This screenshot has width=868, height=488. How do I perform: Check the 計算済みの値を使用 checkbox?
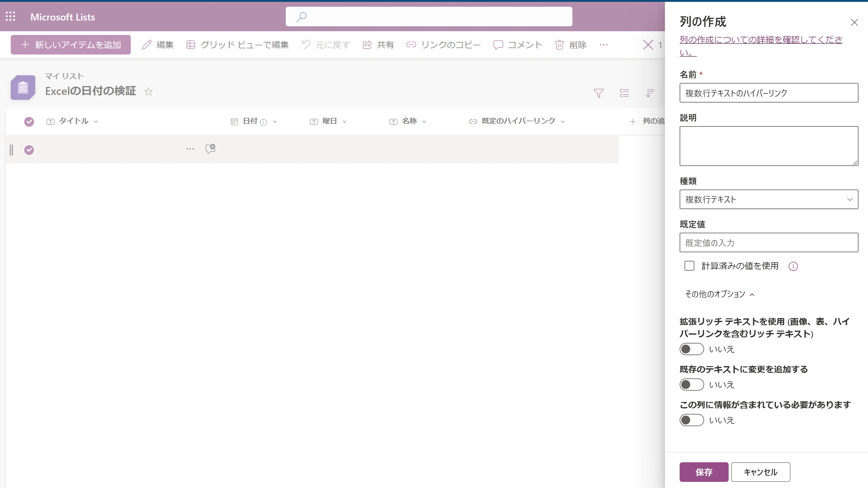(x=689, y=266)
